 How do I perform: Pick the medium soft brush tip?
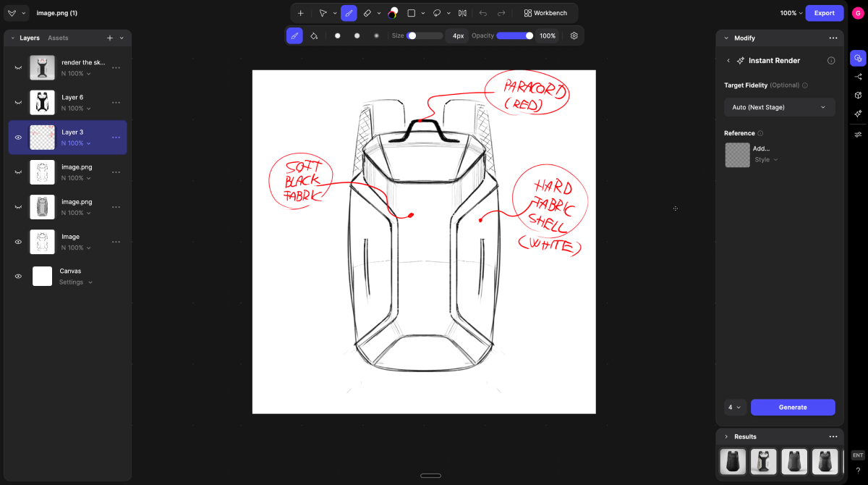[357, 35]
